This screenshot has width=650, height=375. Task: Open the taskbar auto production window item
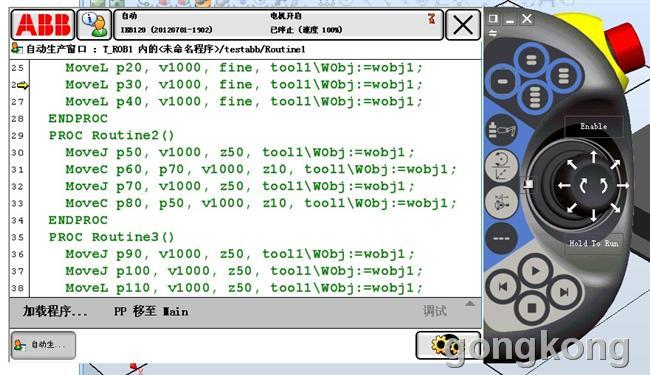pos(43,345)
